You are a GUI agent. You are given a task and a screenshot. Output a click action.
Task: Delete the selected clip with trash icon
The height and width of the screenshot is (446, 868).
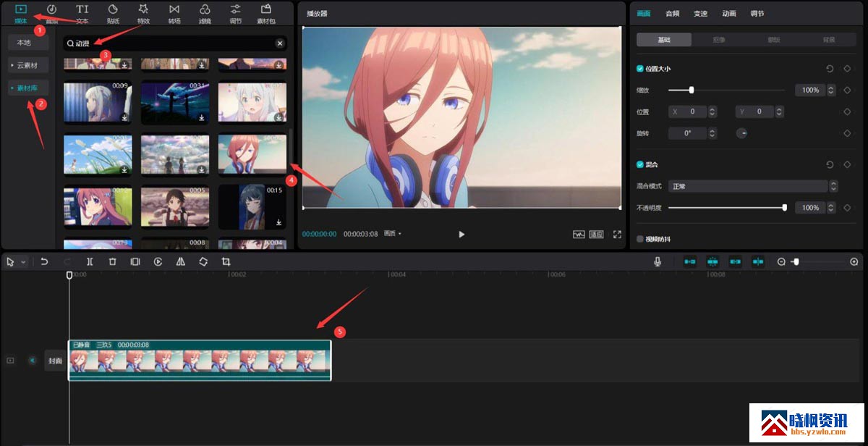(112, 261)
